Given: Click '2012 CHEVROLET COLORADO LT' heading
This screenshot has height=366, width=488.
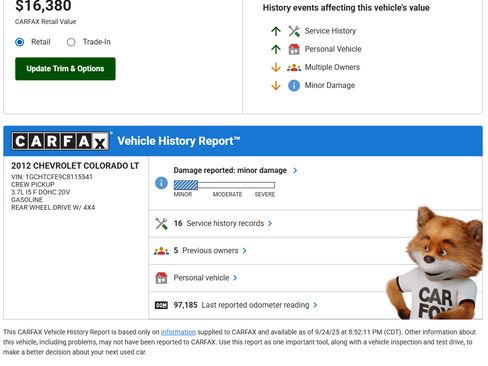Looking at the screenshot, I should tap(75, 166).
